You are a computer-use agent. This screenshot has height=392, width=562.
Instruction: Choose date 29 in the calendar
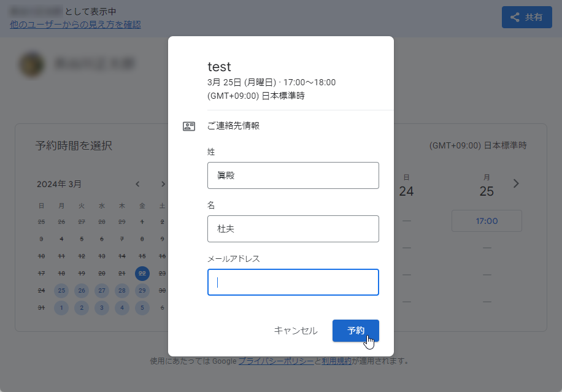(142, 290)
